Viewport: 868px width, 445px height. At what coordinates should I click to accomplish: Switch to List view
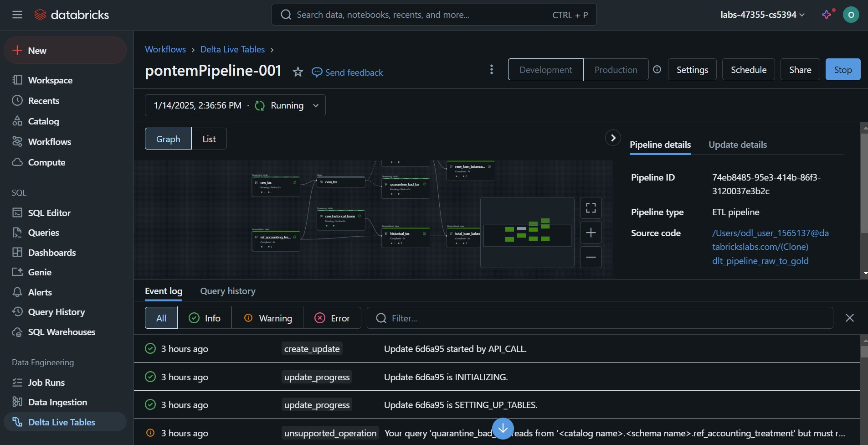209,139
